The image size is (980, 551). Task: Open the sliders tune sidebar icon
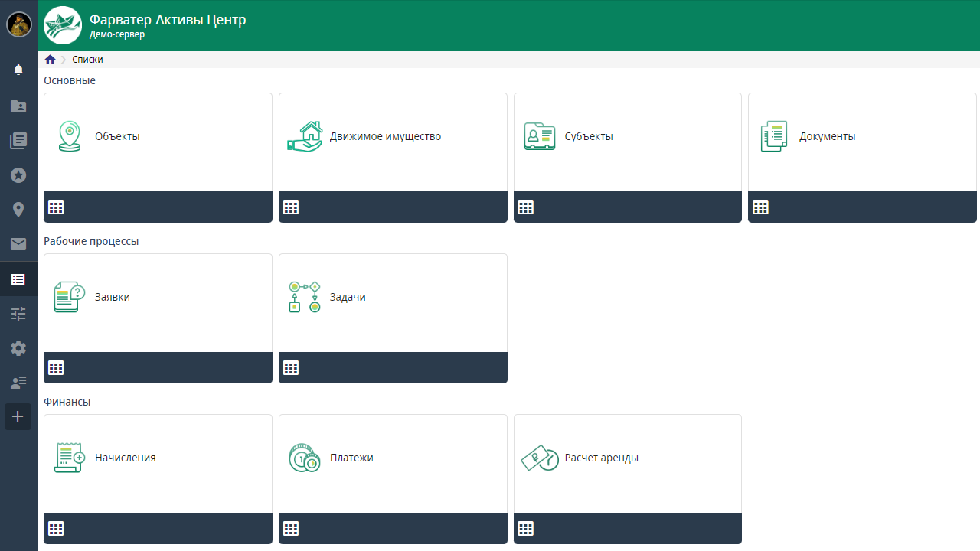[18, 314]
